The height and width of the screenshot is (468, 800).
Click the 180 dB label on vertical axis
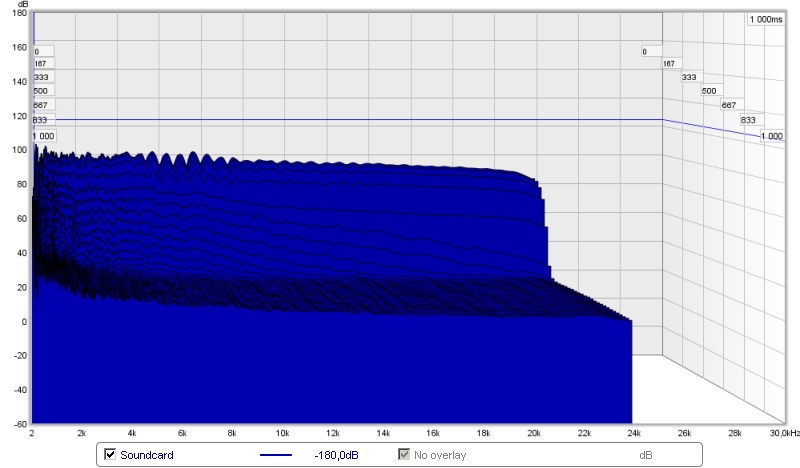20,12
